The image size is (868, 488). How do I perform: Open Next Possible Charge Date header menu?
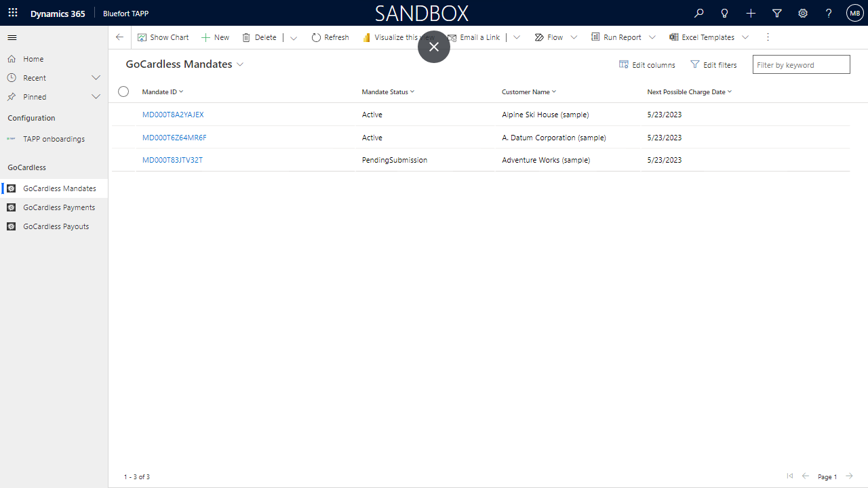[690, 91]
